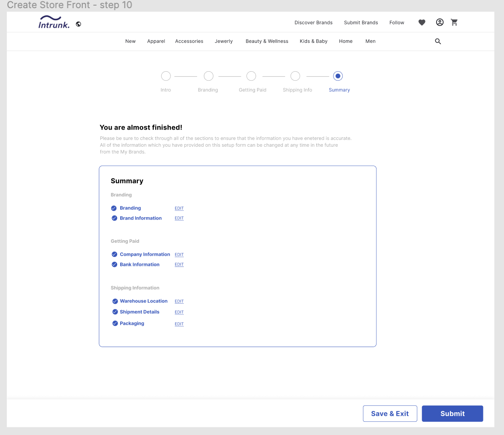Open the Apparel category

click(x=156, y=41)
